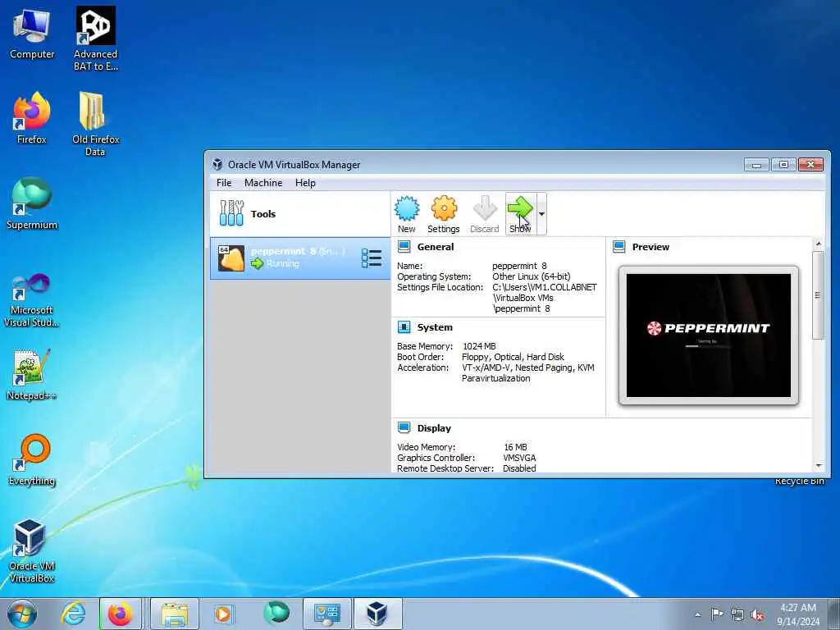Select the peppermint 8 virtual machine
The width and height of the screenshot is (840, 630).
(300, 258)
